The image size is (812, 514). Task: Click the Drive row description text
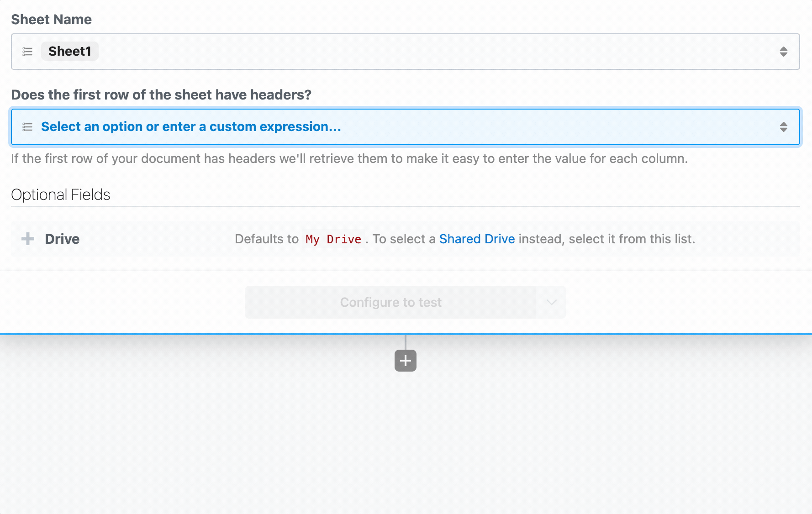pos(465,239)
